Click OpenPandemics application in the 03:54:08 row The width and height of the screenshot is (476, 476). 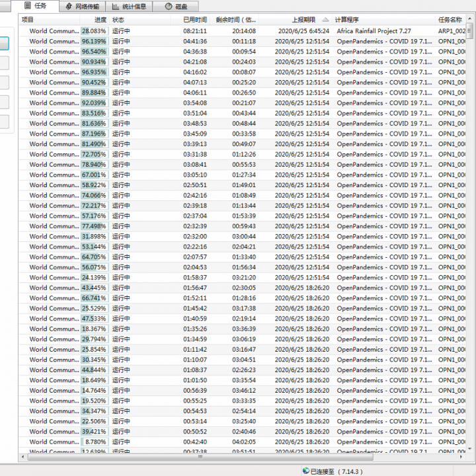tap(384, 103)
